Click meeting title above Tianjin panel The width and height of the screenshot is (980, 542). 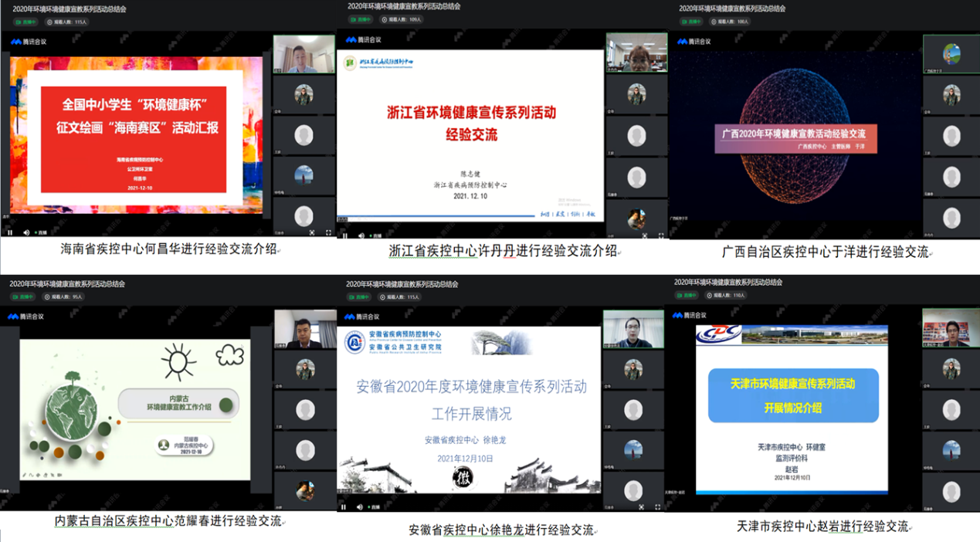tap(728, 283)
